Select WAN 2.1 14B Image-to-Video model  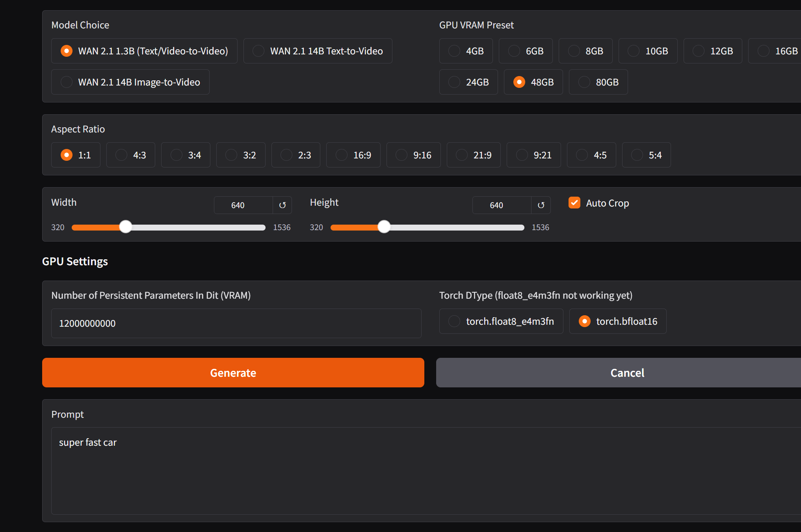(67, 82)
